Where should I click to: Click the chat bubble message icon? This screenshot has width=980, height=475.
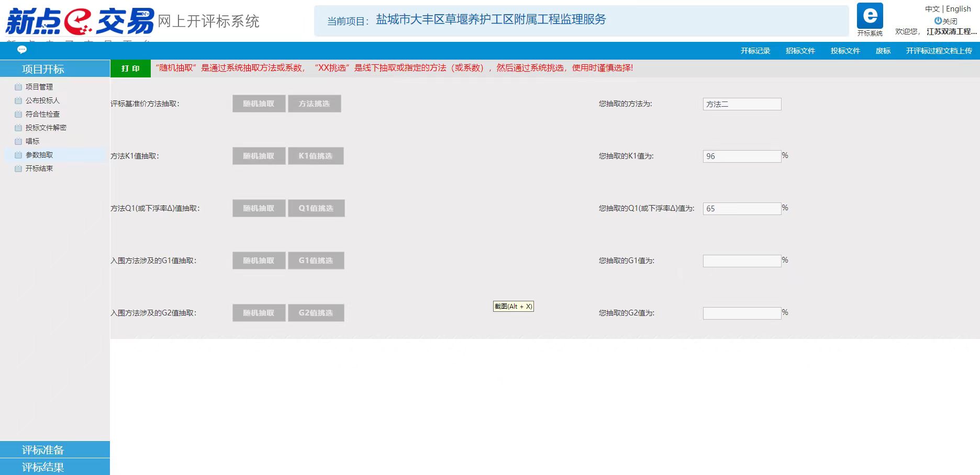point(22,50)
